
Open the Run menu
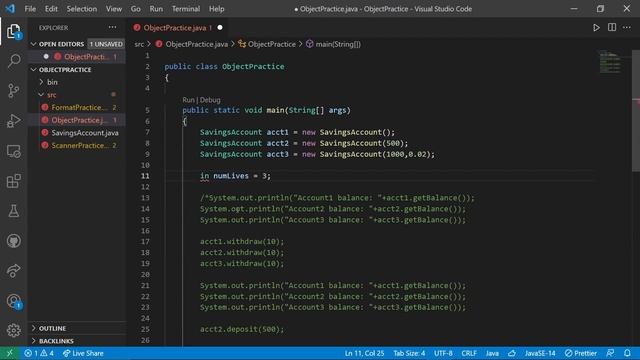[x=156, y=9]
